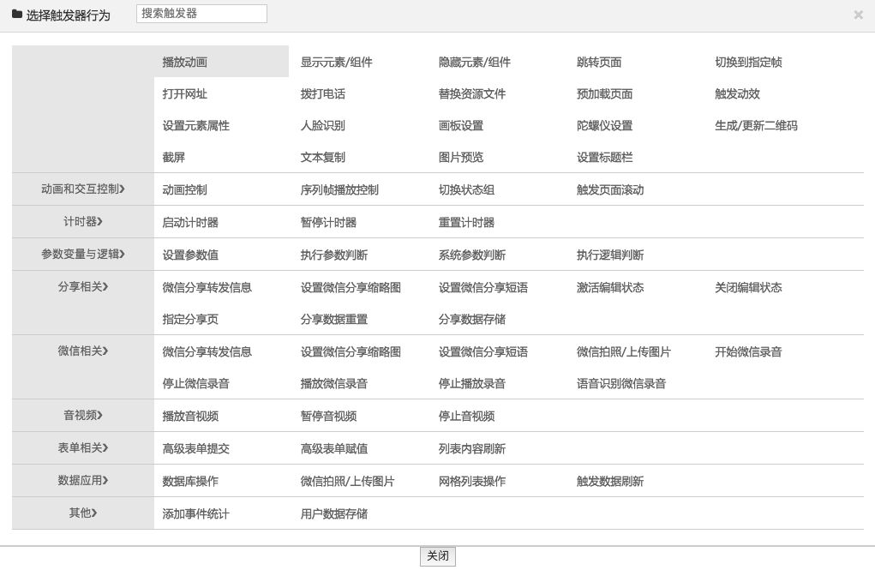Choose 指定分享页
This screenshot has height=588, width=875.
190,319
